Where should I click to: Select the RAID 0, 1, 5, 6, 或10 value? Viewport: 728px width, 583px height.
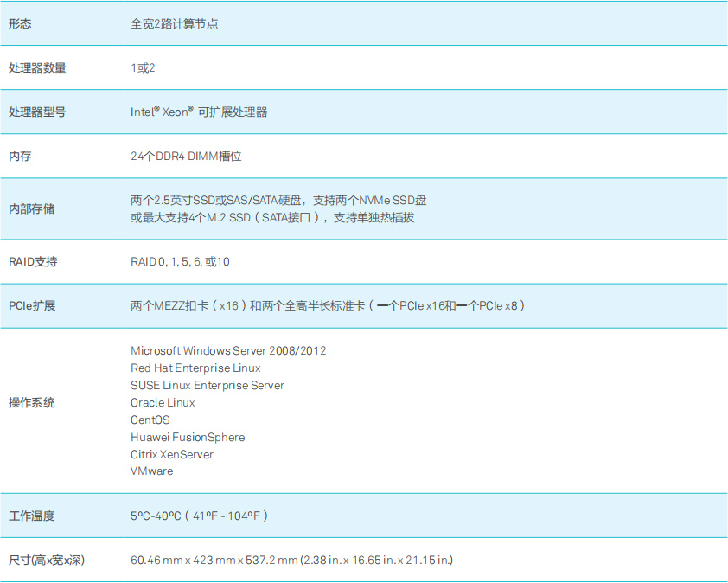tap(180, 261)
